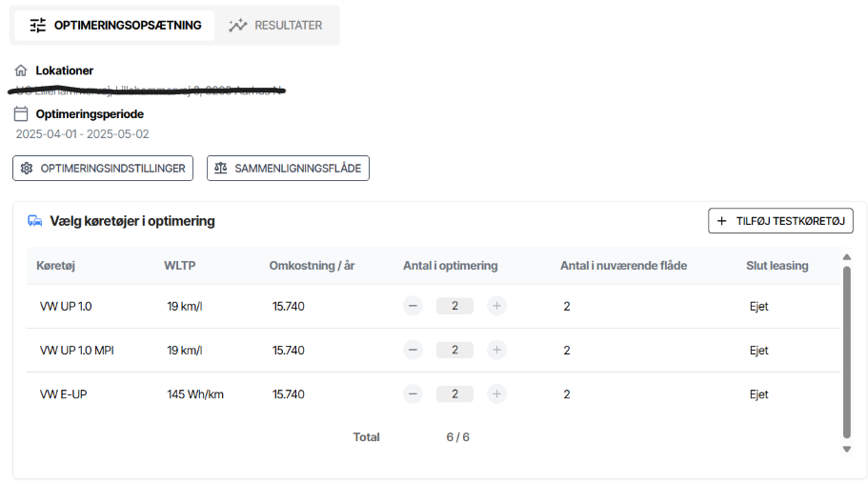
Task: Open the Sammenligningsflåde button
Action: (288, 168)
